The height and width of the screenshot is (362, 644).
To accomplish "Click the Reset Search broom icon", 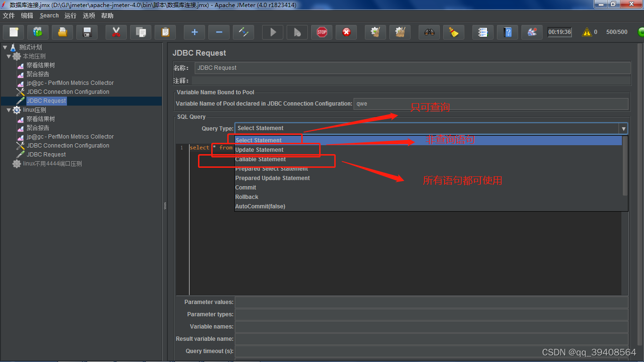I will coord(454,32).
